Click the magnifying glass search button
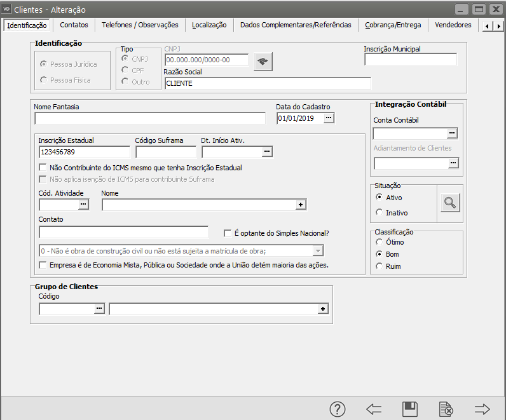The image size is (506, 420). point(450,203)
